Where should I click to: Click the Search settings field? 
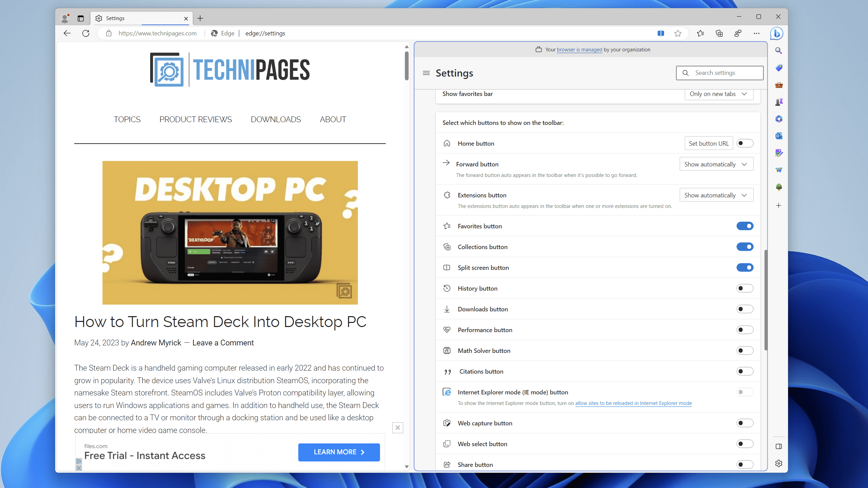[x=719, y=72]
